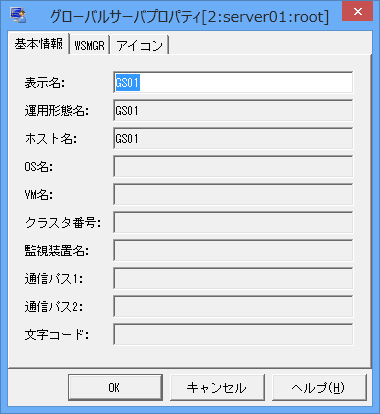380x414 pixels.
Task: Click the OS名 field
Action: click(233, 166)
